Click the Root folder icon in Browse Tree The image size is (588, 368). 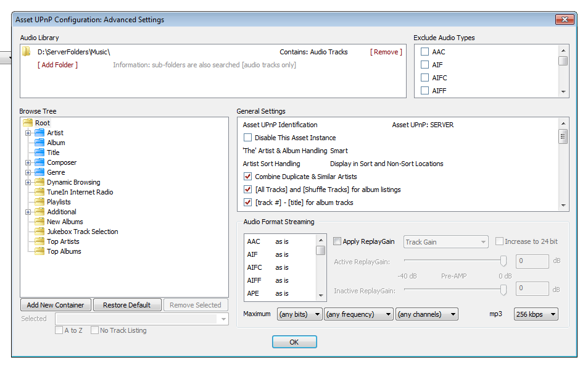pyautogui.click(x=28, y=123)
